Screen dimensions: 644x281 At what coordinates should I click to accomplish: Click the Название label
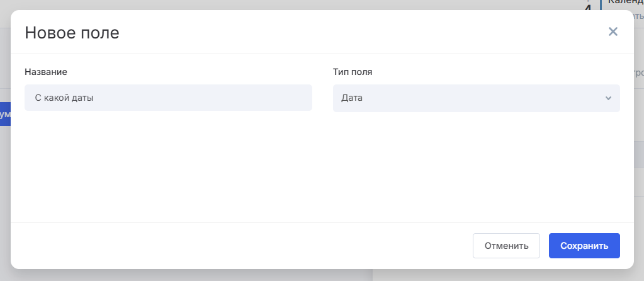click(x=46, y=72)
